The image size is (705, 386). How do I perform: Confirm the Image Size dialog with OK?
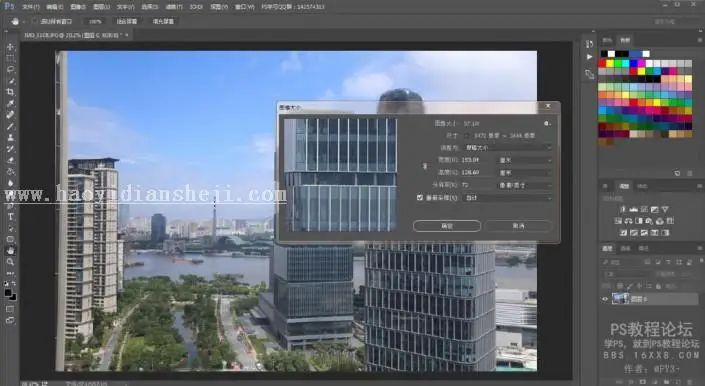point(446,226)
